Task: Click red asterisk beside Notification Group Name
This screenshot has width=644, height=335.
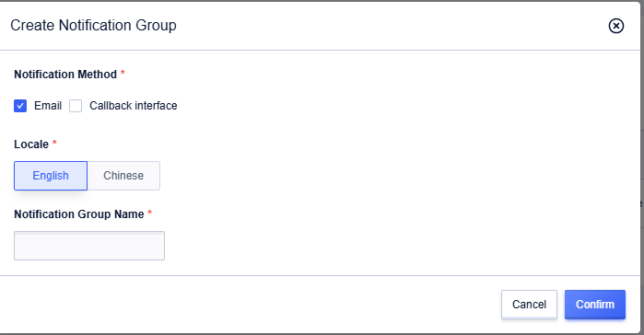Action: tap(149, 213)
